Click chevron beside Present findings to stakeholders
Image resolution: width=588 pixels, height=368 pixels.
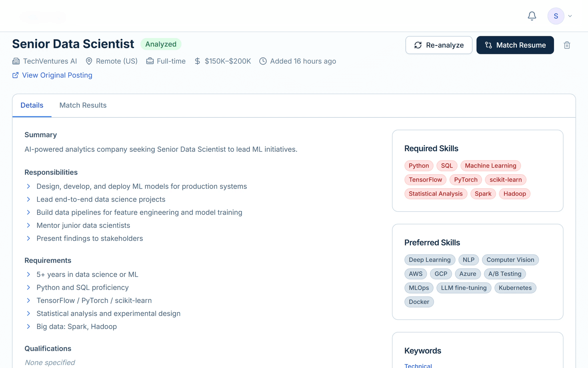(x=28, y=238)
